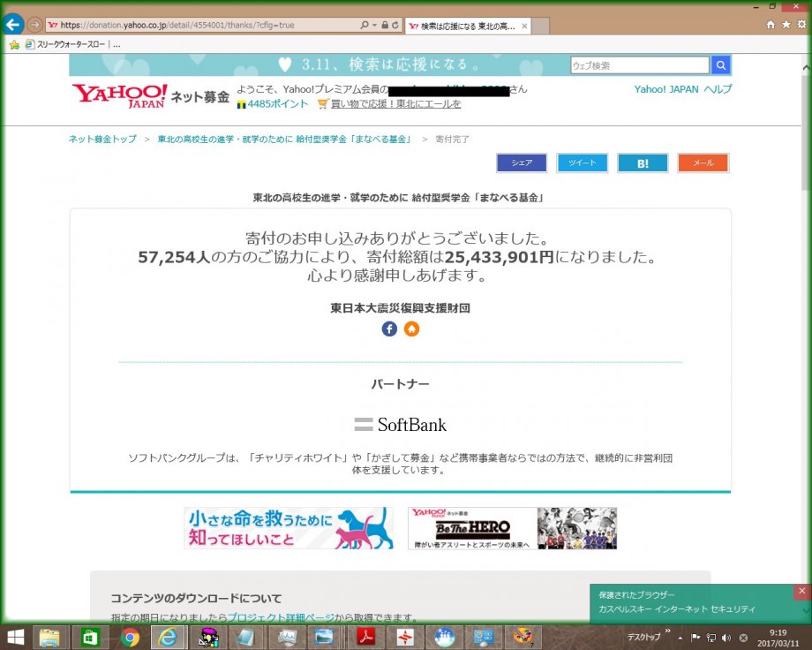Click the IE forward arrow button
The height and width of the screenshot is (650, 812).
coord(34,25)
